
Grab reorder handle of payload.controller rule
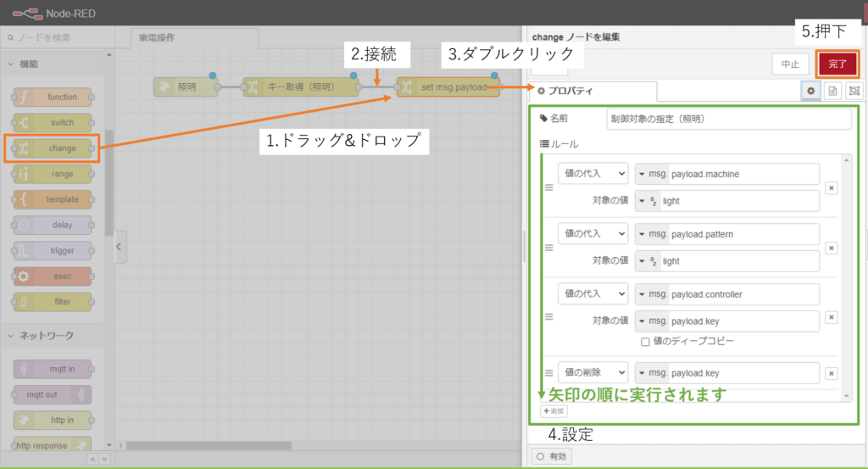(x=548, y=316)
